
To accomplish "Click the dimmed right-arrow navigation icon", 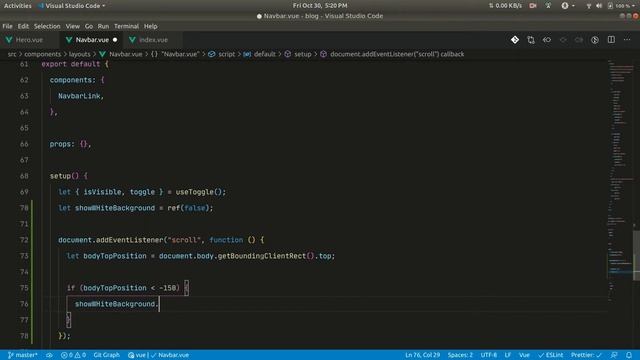I will pyautogui.click(x=579, y=40).
